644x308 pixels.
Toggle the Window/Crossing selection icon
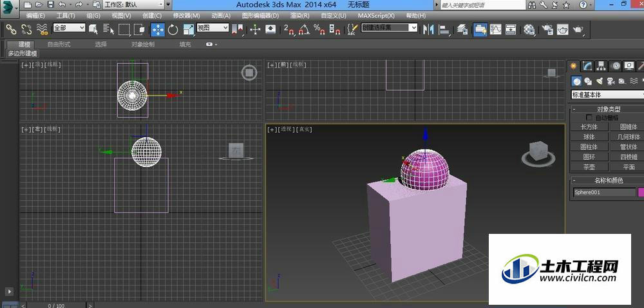(x=140, y=29)
